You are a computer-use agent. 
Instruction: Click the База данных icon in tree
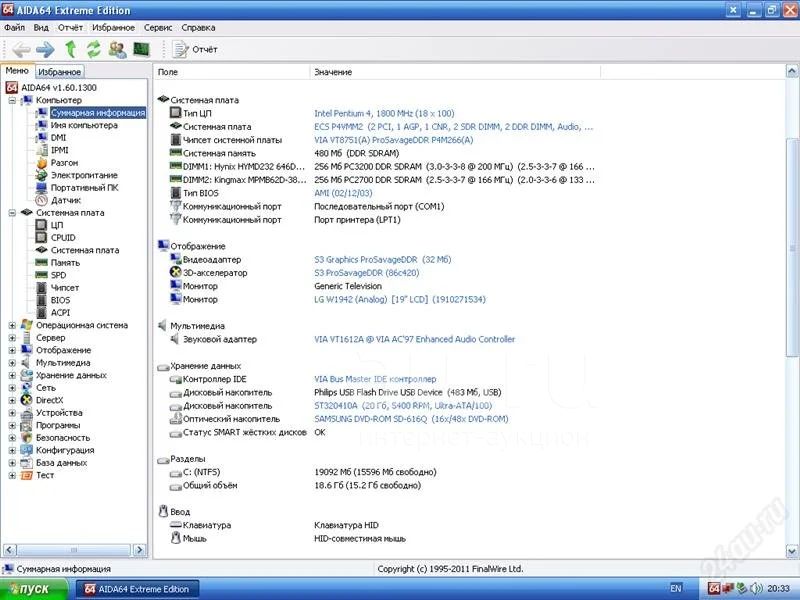pyautogui.click(x=26, y=463)
